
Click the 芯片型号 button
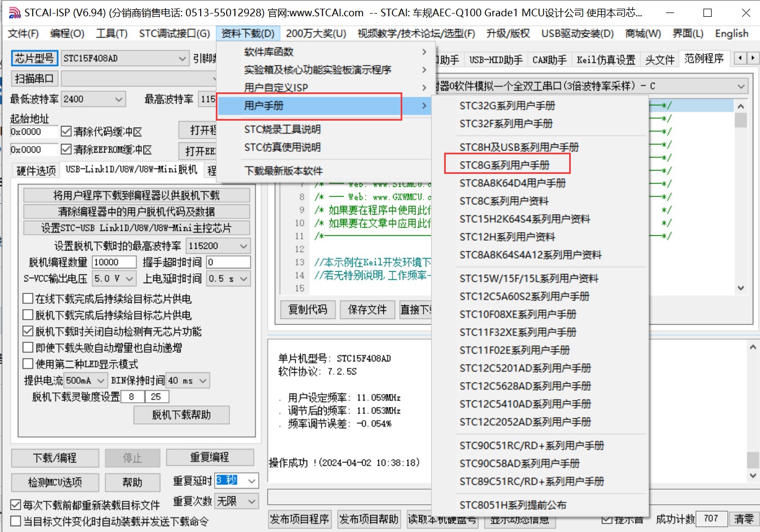34,58
